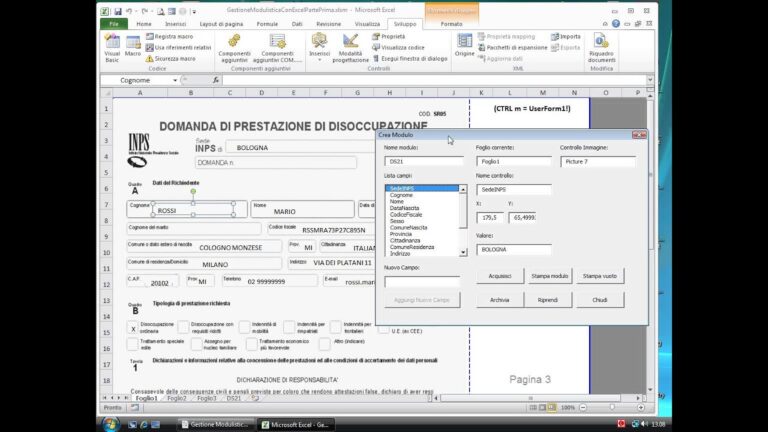This screenshot has width=768, height=432.
Task: Start Registra macro recording
Action: [170, 37]
